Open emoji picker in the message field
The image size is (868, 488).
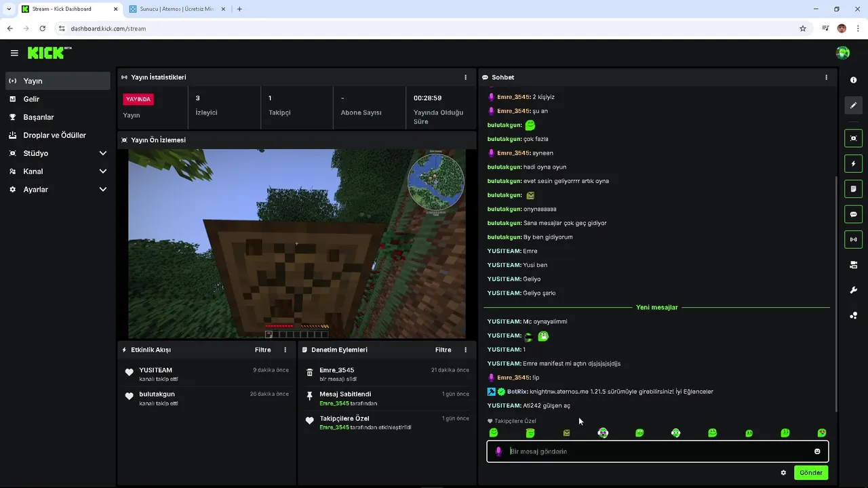coord(817,451)
